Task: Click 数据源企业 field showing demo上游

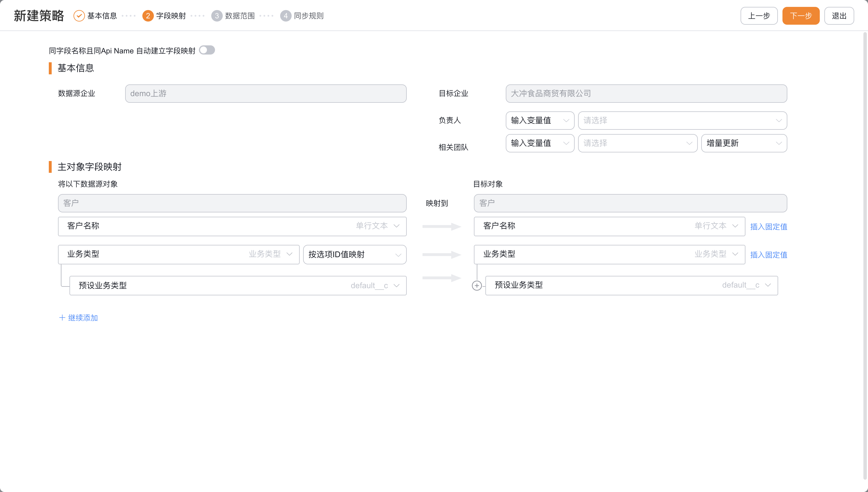Action: click(x=266, y=94)
